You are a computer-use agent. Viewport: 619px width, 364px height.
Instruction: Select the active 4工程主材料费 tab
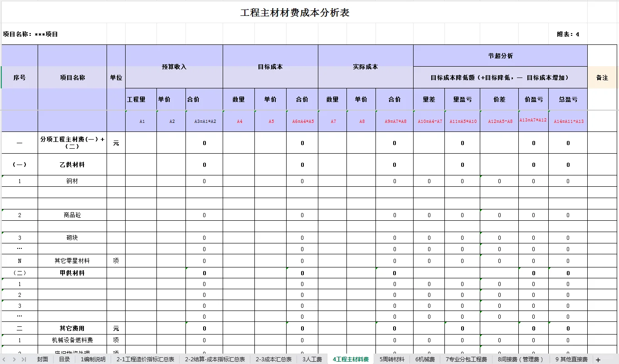tap(350, 359)
